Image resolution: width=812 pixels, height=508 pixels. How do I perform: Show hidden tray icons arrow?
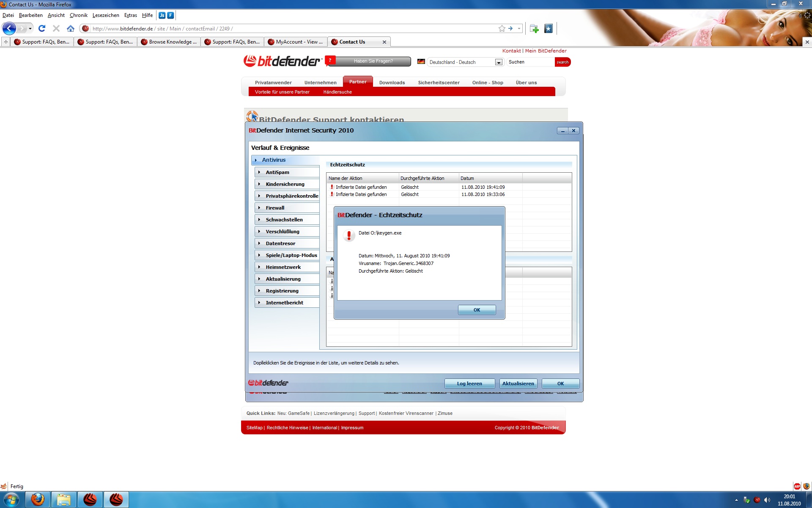[x=736, y=500]
